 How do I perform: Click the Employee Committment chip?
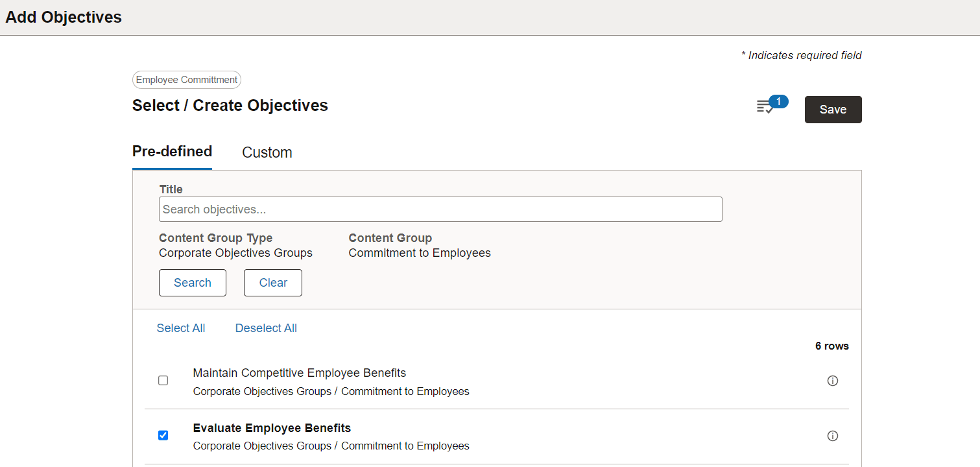coord(186,80)
